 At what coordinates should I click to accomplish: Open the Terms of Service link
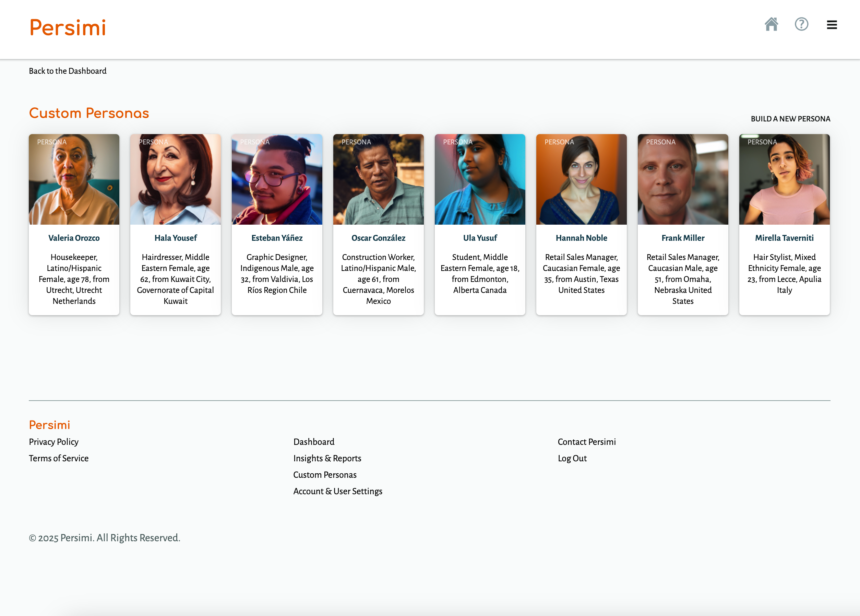click(x=59, y=458)
